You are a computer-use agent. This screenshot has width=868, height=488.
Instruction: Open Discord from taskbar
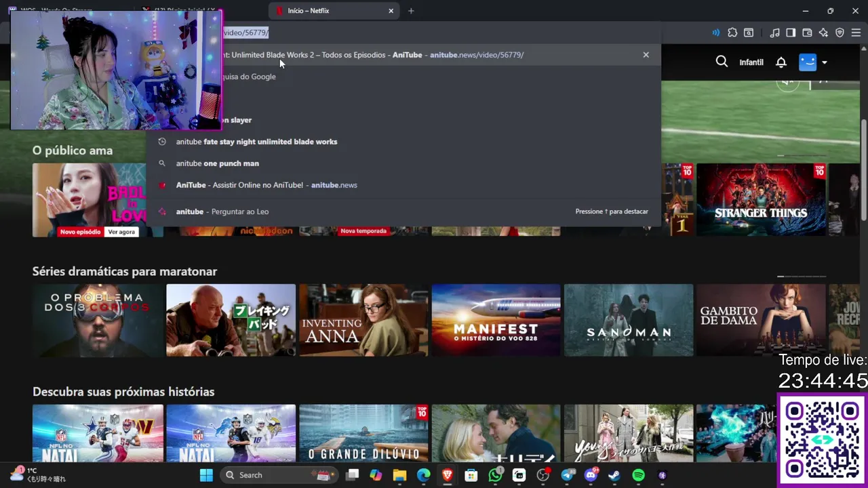coord(591,475)
